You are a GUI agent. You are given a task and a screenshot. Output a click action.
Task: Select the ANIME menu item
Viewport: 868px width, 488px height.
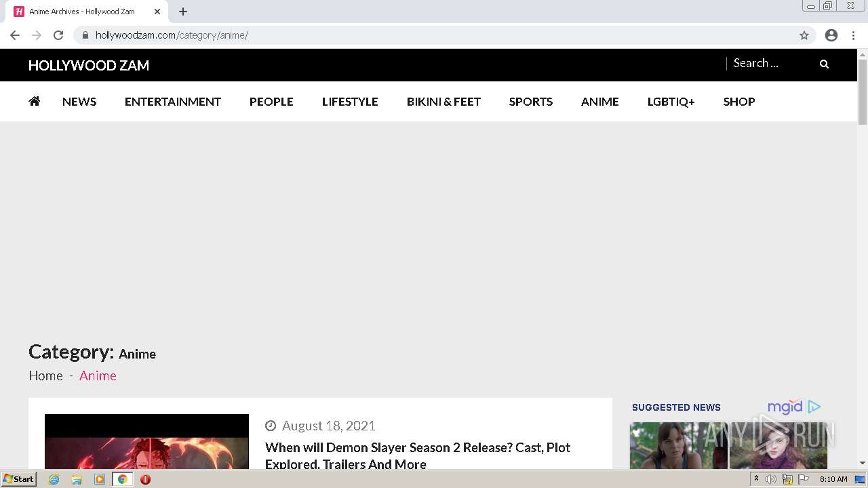coord(600,102)
